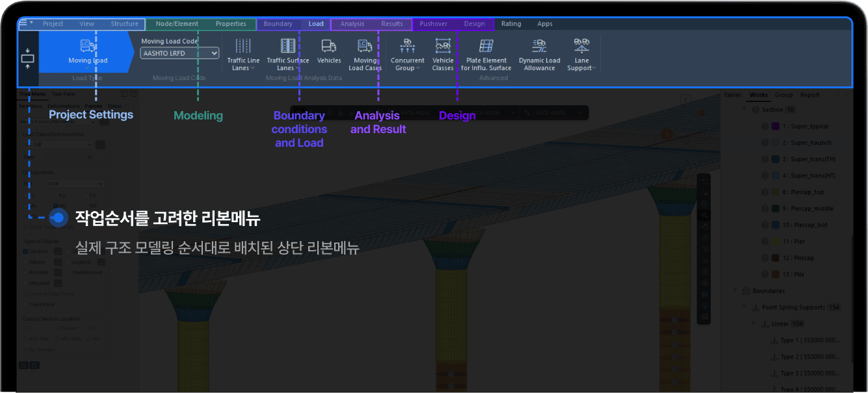Image resolution: width=868 pixels, height=393 pixels.
Task: Switch to the Results ribbon tab
Action: point(392,24)
